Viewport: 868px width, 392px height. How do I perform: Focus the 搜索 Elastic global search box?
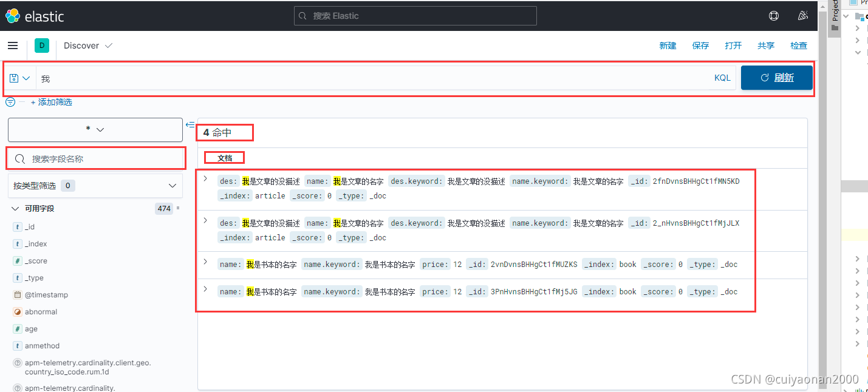click(x=415, y=16)
